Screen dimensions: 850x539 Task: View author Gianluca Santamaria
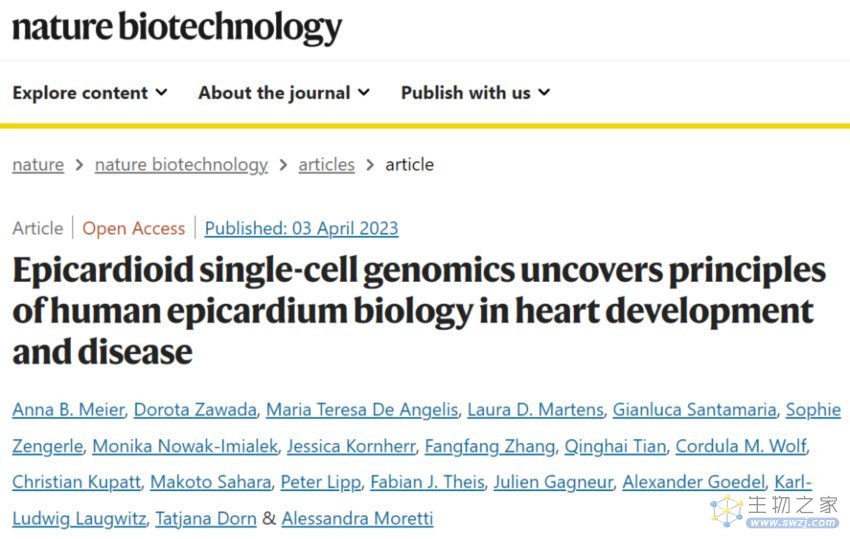(694, 410)
